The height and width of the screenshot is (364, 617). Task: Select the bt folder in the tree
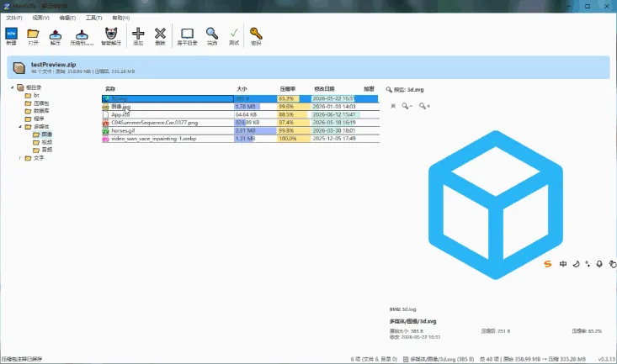click(x=36, y=95)
